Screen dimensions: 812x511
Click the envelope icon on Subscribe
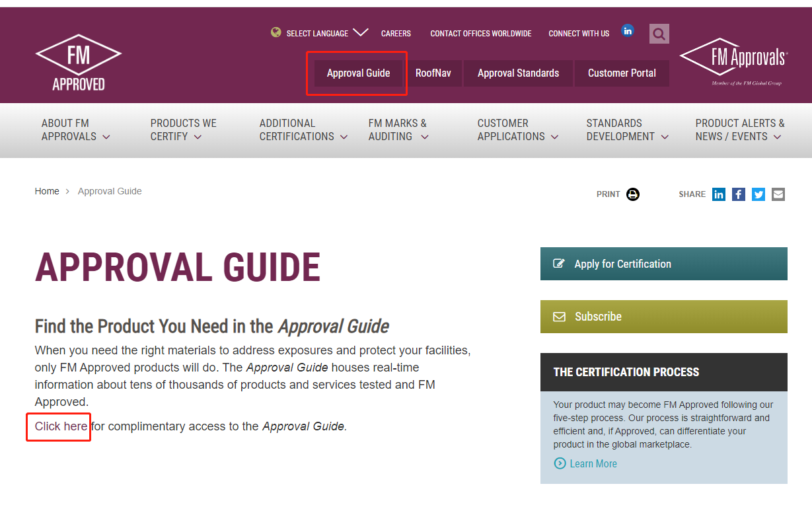[559, 317]
